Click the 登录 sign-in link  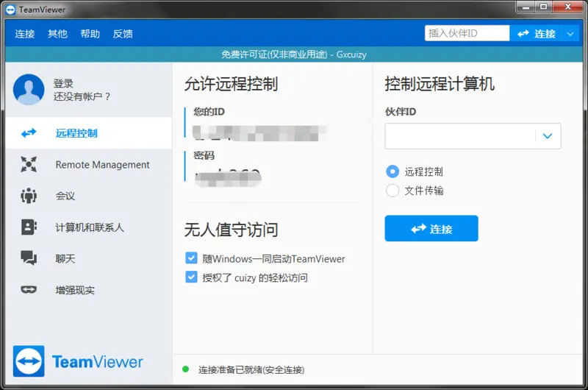coord(63,83)
